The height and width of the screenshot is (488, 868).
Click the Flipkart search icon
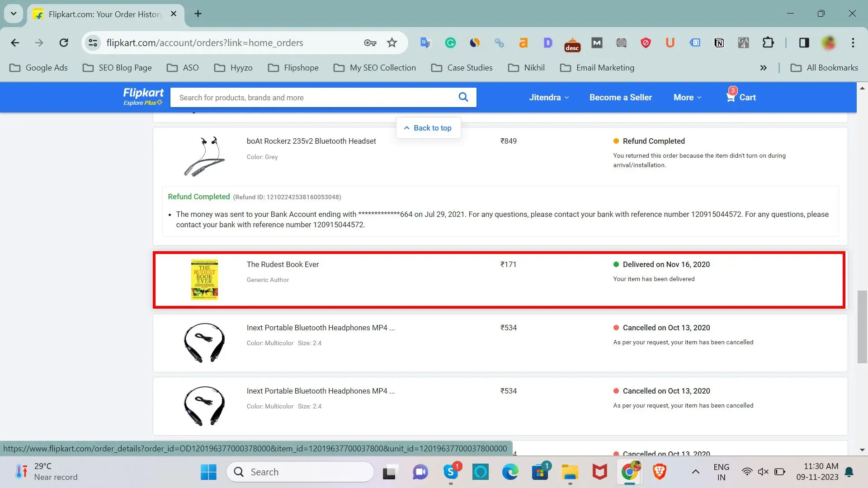click(x=464, y=97)
